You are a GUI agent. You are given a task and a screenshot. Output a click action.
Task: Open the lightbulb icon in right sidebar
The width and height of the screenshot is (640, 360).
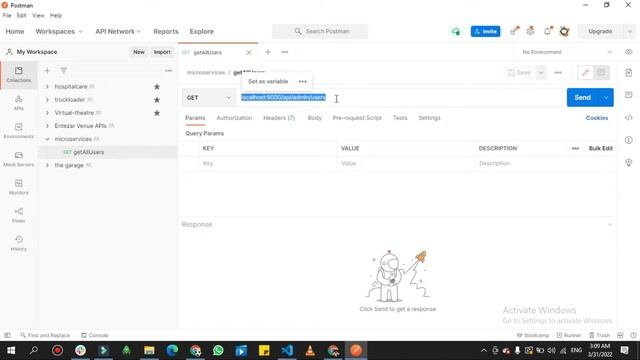click(x=629, y=162)
